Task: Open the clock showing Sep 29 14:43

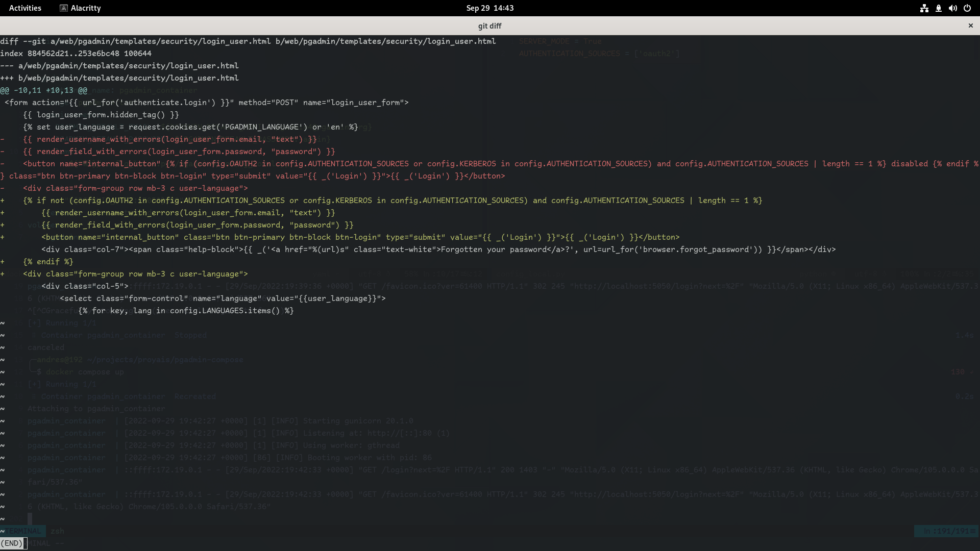Action: (x=489, y=8)
